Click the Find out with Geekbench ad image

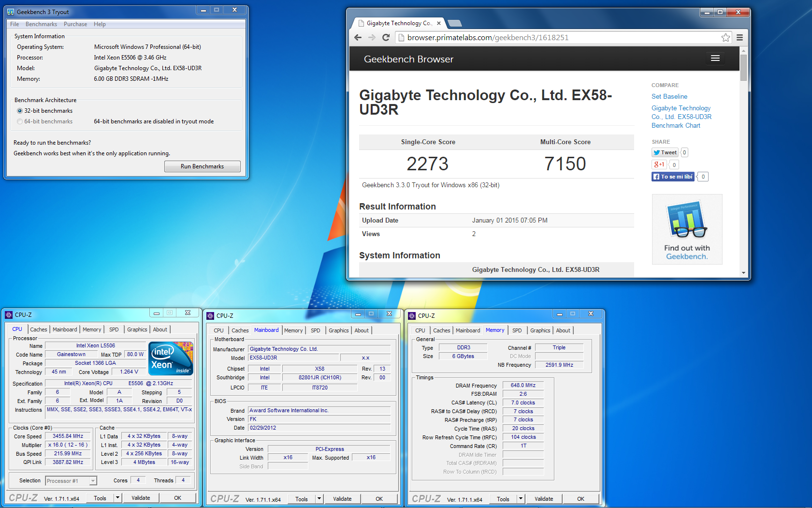(x=687, y=229)
